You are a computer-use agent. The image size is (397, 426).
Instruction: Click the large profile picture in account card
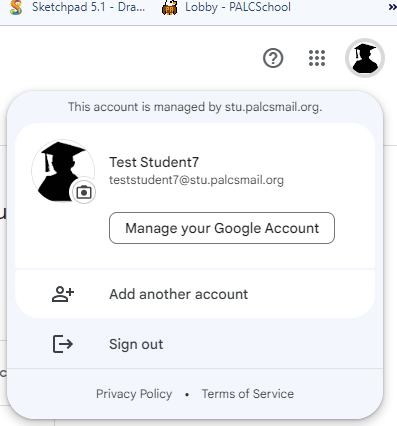(63, 171)
